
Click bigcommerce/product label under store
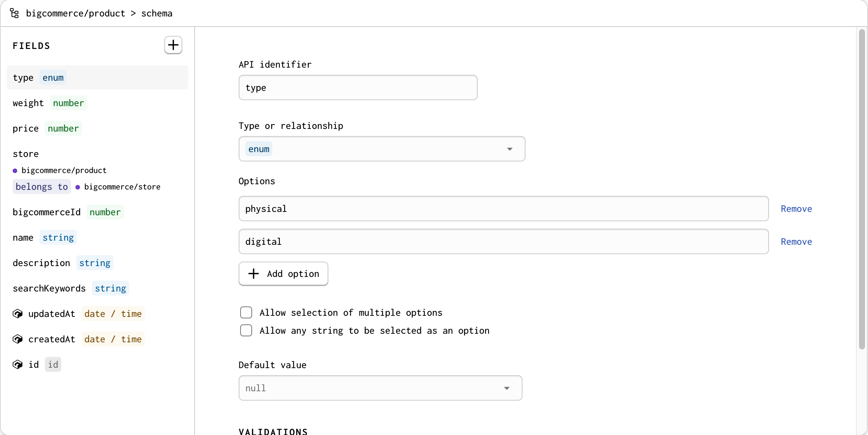pyautogui.click(x=64, y=170)
